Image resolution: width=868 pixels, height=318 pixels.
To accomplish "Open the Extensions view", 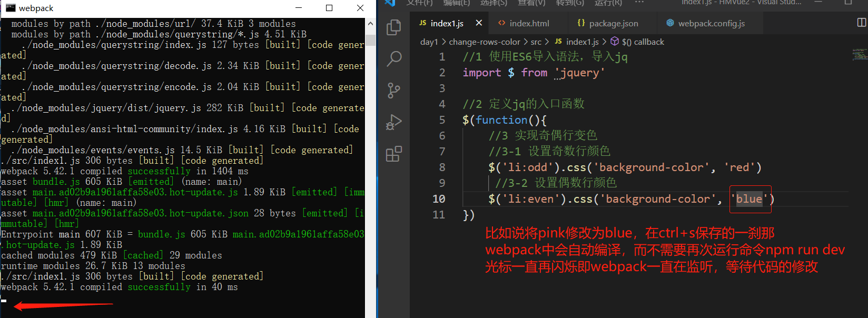I will [394, 154].
